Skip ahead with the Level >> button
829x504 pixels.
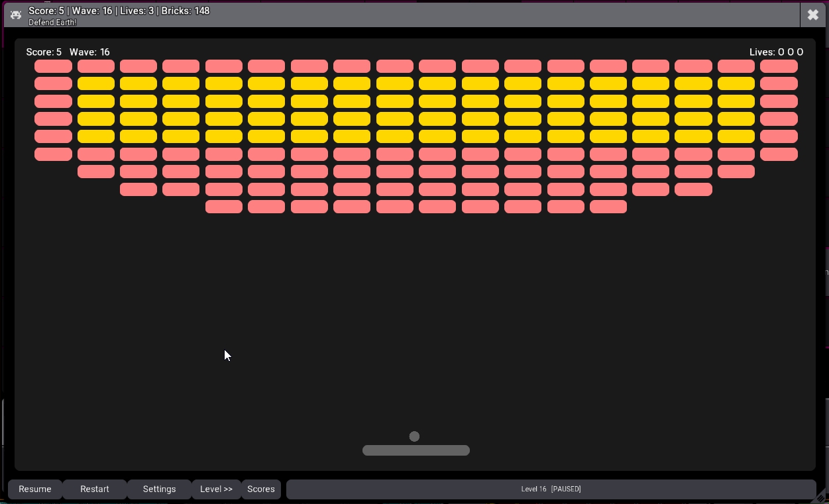(216, 489)
